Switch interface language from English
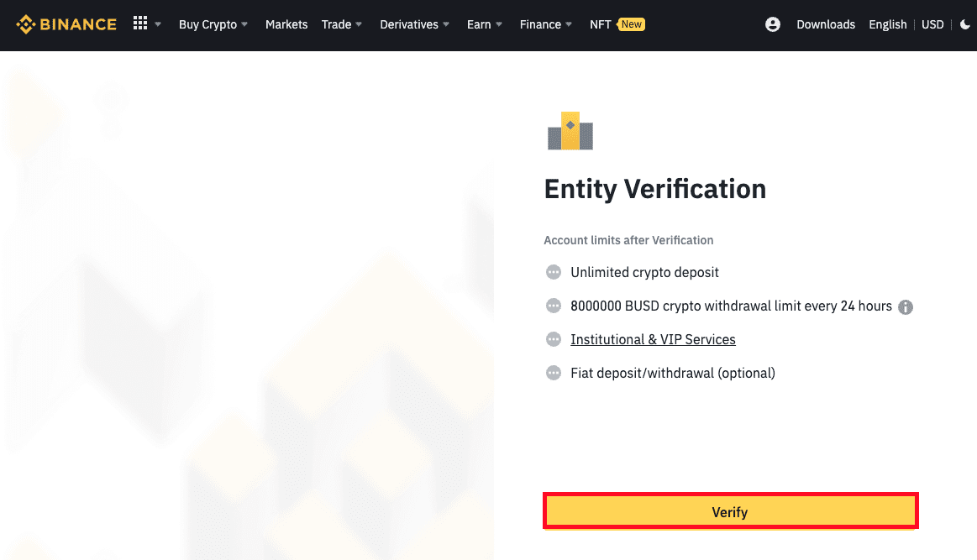The height and width of the screenshot is (560, 977). pyautogui.click(x=888, y=24)
